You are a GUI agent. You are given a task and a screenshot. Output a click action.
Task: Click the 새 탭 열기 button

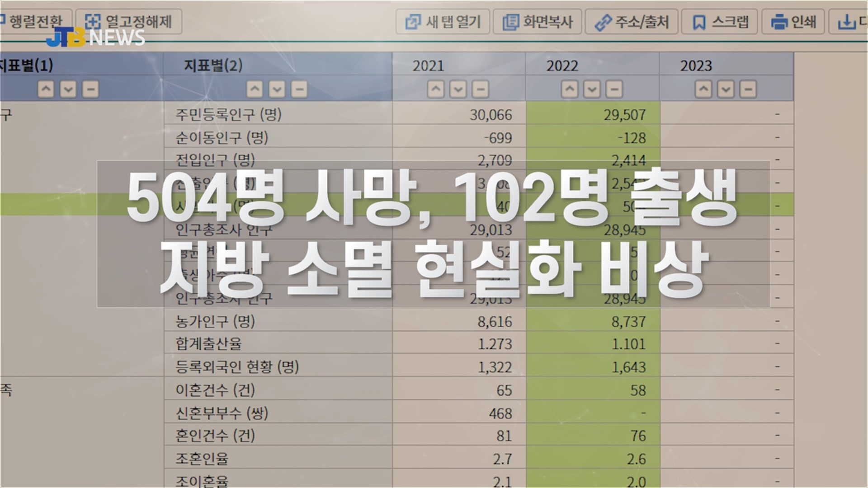pyautogui.click(x=443, y=22)
